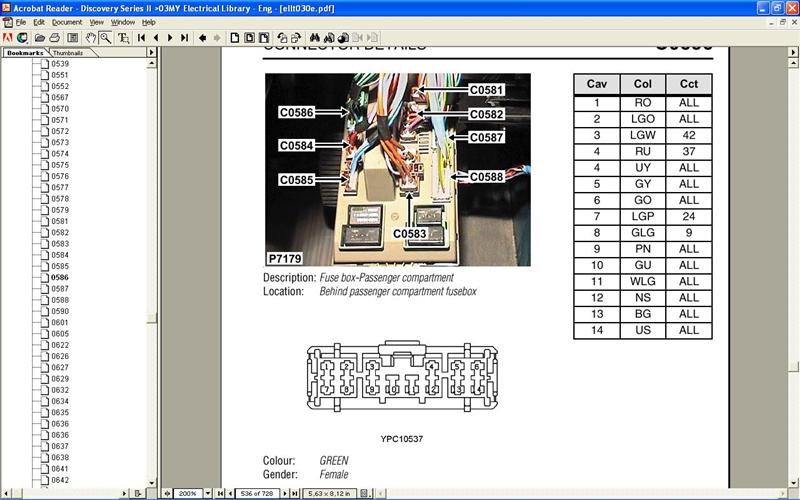The width and height of the screenshot is (800, 500).
Task: Show Search Results icon
Action: pos(343,38)
